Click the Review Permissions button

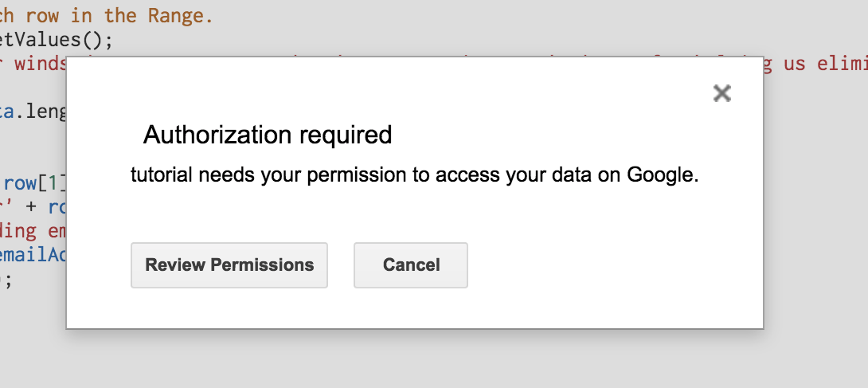click(229, 265)
